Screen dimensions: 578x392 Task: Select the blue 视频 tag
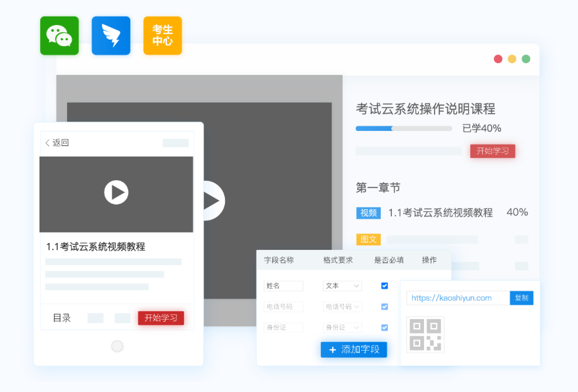(x=368, y=213)
